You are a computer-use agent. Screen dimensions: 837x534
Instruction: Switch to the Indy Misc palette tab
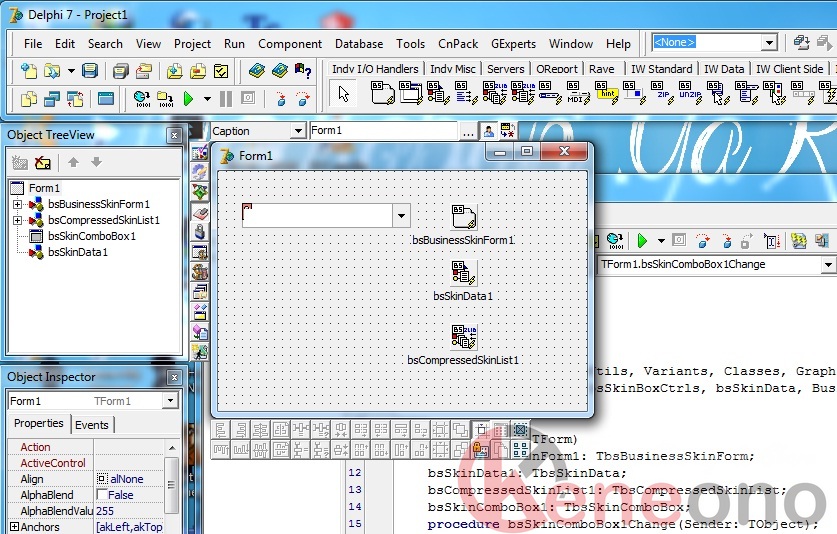coord(453,69)
